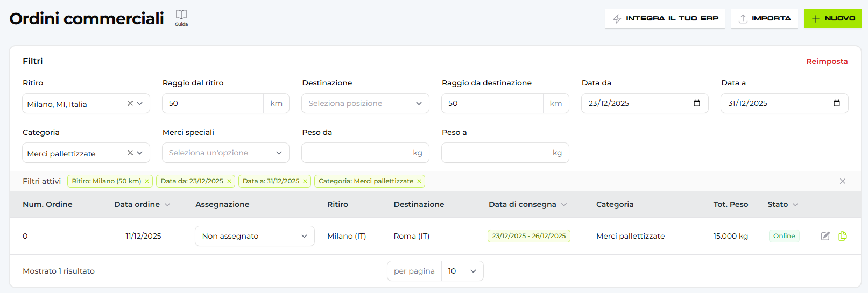Dismiss the active filters bar
Image resolution: width=868 pixels, height=293 pixels.
click(x=843, y=181)
